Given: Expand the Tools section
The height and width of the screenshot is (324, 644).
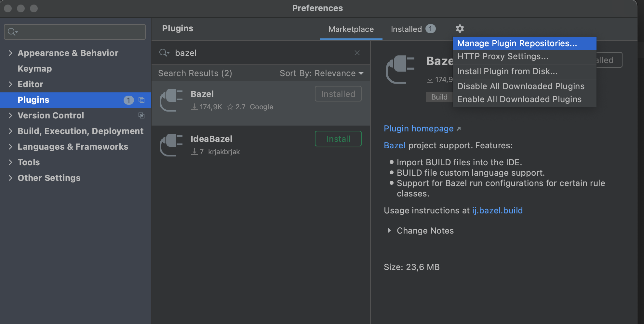Looking at the screenshot, I should point(10,162).
